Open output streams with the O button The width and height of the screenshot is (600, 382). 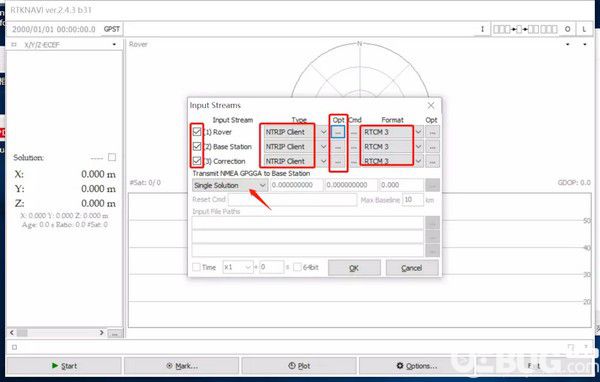[x=567, y=29]
